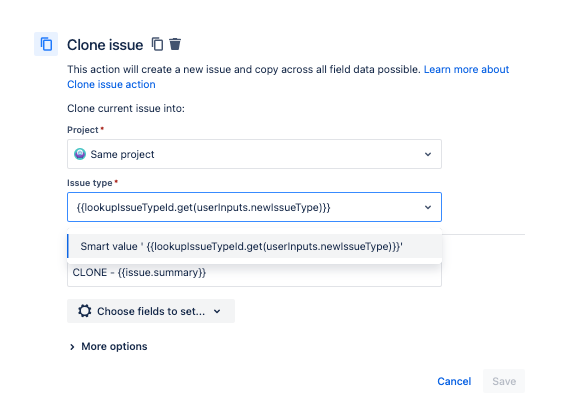Click the small arrow after Choose fields to set
Screen dimensions: 572x419
tap(217, 311)
